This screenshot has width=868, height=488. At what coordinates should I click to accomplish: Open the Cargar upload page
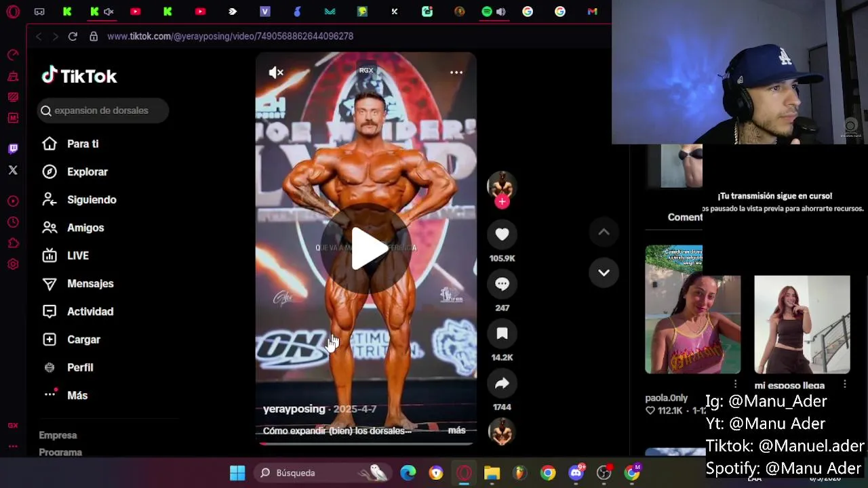[83, 340]
